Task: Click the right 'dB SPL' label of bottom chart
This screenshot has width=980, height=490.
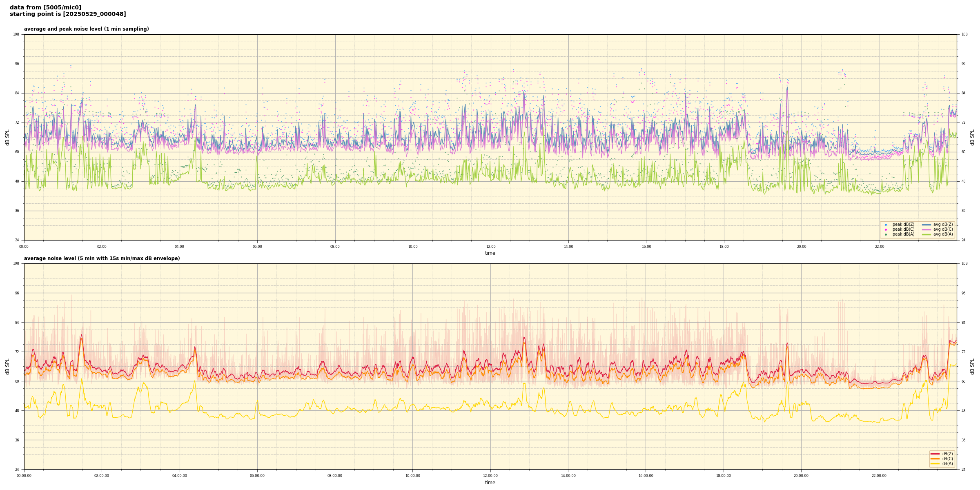Action: pyautogui.click(x=972, y=366)
